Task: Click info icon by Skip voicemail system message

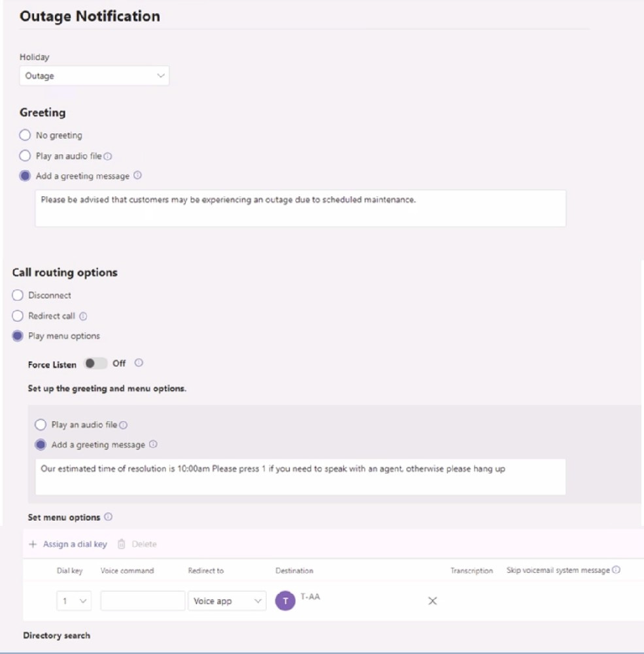Action: coord(616,570)
